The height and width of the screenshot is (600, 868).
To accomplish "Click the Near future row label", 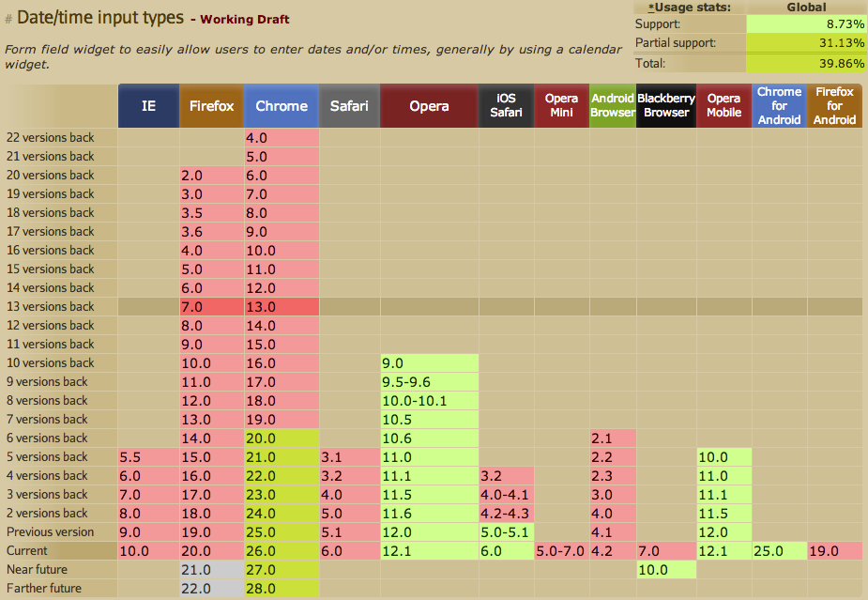I will pyautogui.click(x=37, y=570).
